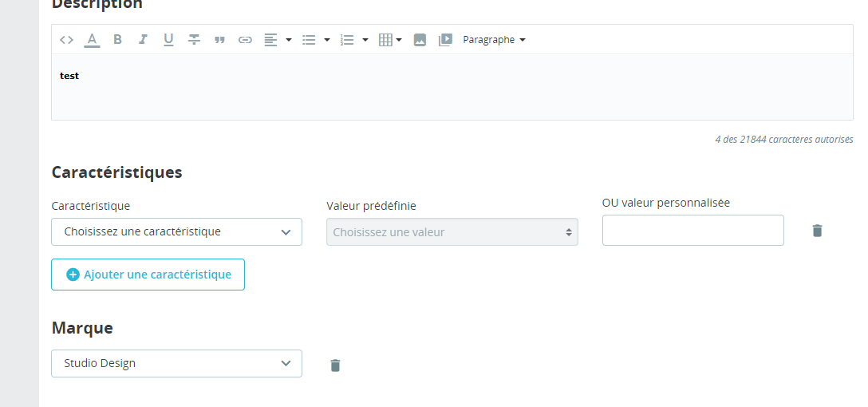Open the Choisissez une caractéristique dropdown
868x407 pixels.
(176, 232)
